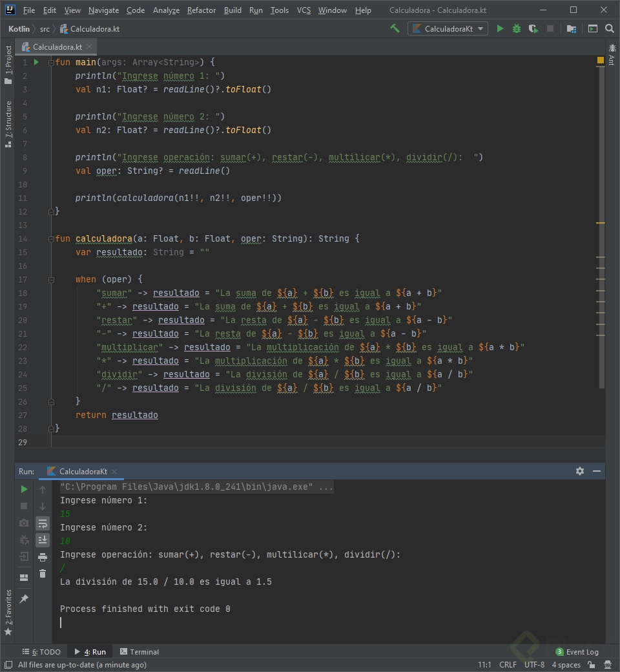Click the 11:1 caret position indicator
The width and height of the screenshot is (620, 672).
click(484, 665)
